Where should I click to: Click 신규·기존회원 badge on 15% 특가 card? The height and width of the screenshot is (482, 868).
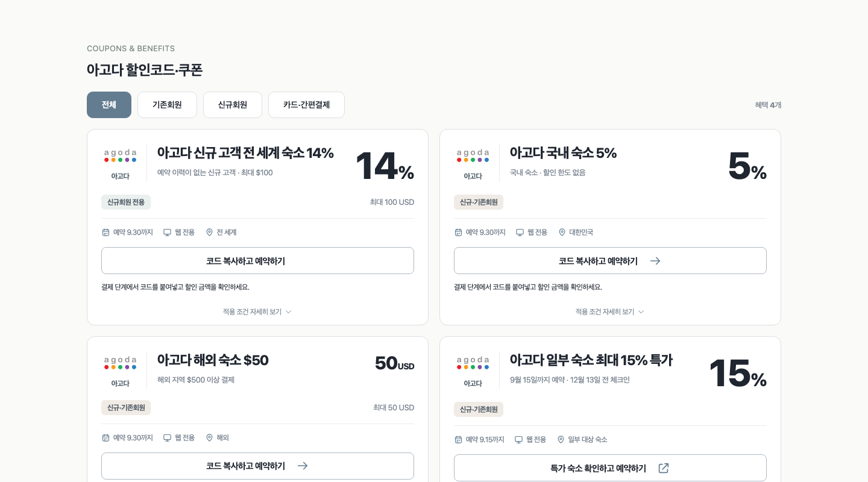pos(479,410)
